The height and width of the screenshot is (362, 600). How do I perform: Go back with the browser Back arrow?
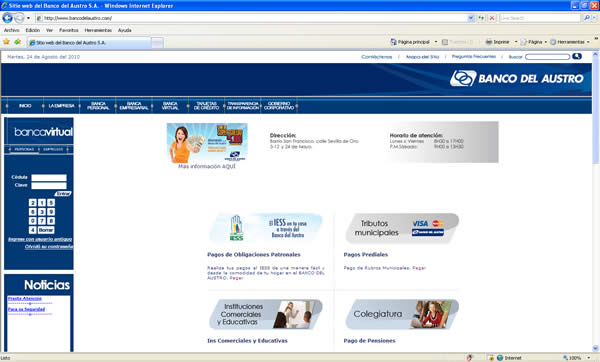[x=7, y=18]
